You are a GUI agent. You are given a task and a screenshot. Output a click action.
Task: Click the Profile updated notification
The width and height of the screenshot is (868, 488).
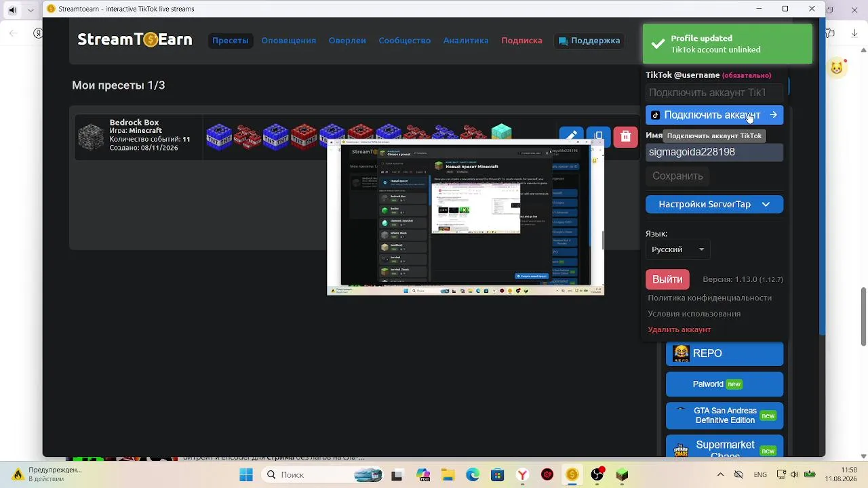pyautogui.click(x=727, y=44)
